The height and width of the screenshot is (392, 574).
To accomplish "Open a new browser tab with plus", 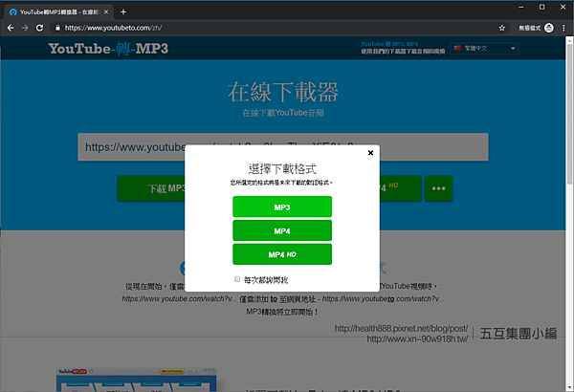I will point(123,12).
